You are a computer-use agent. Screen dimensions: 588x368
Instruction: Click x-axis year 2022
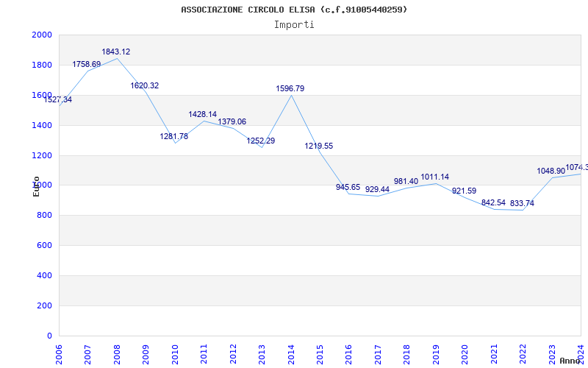click(523, 353)
